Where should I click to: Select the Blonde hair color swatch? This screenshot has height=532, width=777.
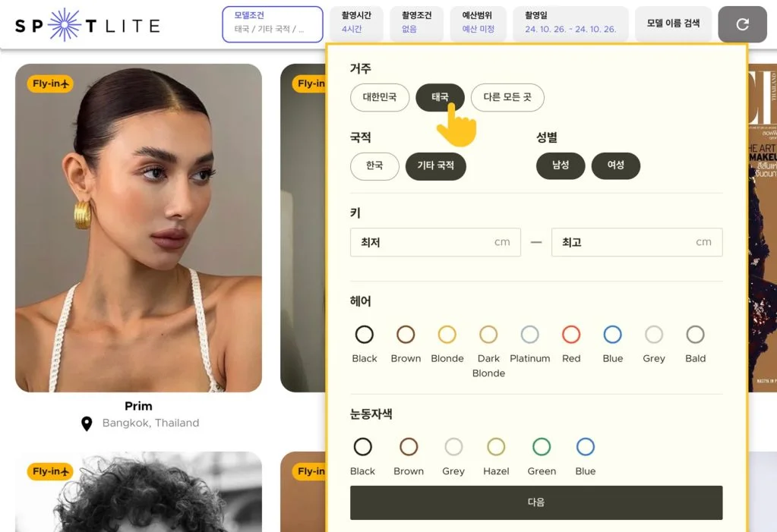pyautogui.click(x=447, y=334)
